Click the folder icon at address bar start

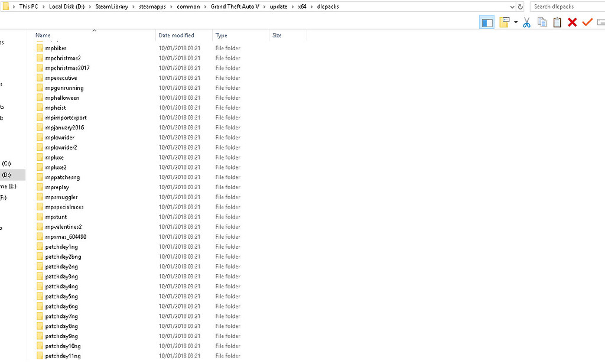click(x=5, y=6)
